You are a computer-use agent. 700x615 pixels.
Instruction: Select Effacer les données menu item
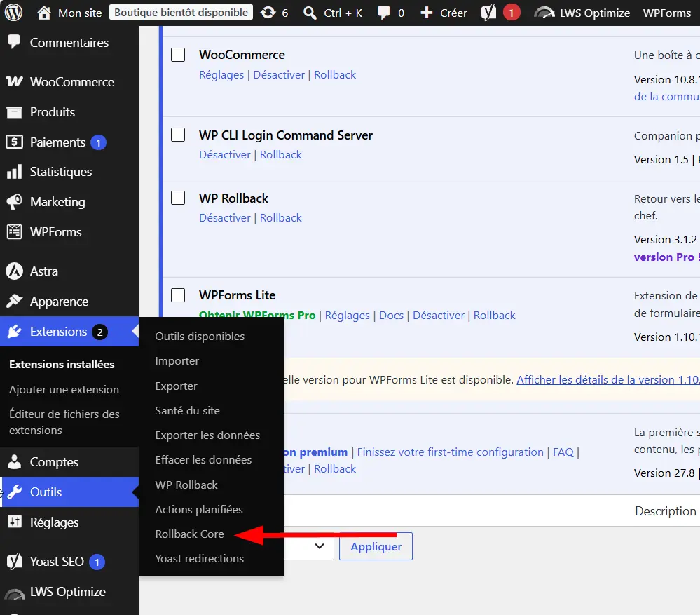[x=203, y=459]
